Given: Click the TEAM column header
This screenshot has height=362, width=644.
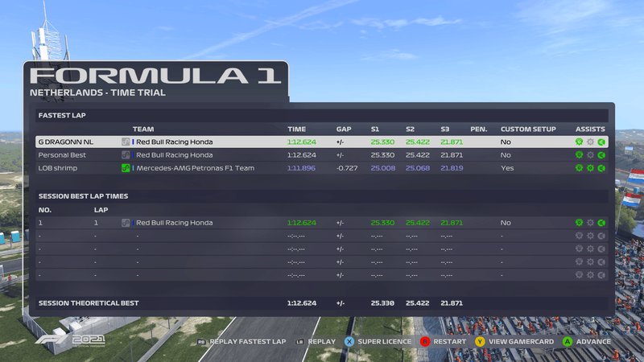Looking at the screenshot, I should tap(143, 130).
